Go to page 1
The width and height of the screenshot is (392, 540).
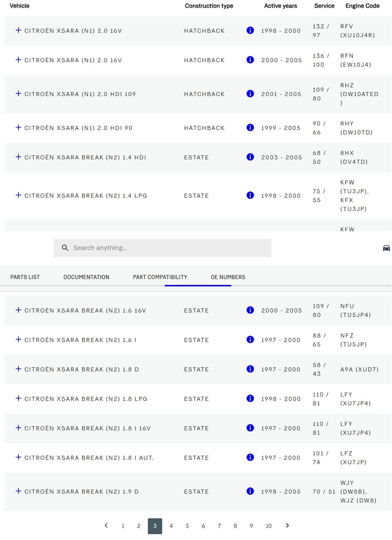click(x=123, y=526)
